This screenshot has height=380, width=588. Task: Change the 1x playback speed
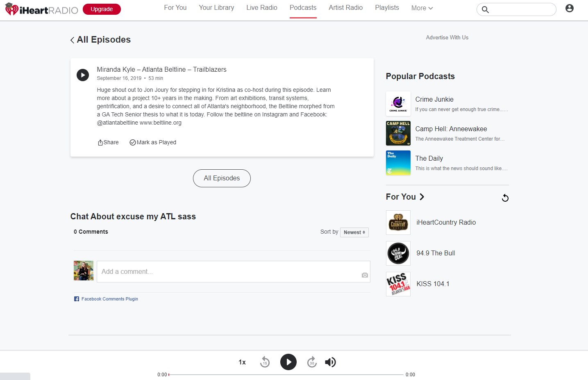[242, 362]
